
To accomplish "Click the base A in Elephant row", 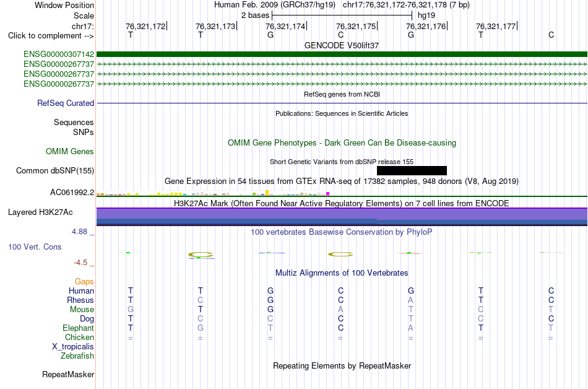I will (x=410, y=328).
